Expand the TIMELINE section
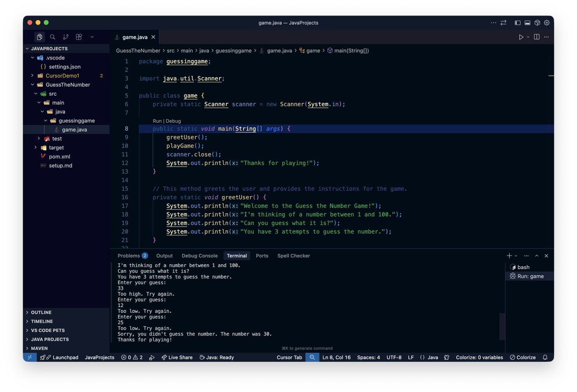 coord(66,321)
